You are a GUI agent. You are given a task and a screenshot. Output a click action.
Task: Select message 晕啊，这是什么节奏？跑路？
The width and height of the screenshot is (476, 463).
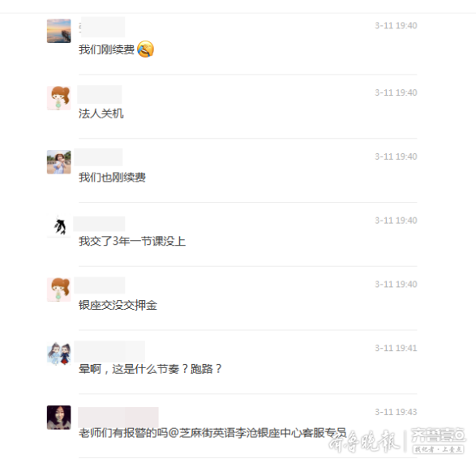150,369
